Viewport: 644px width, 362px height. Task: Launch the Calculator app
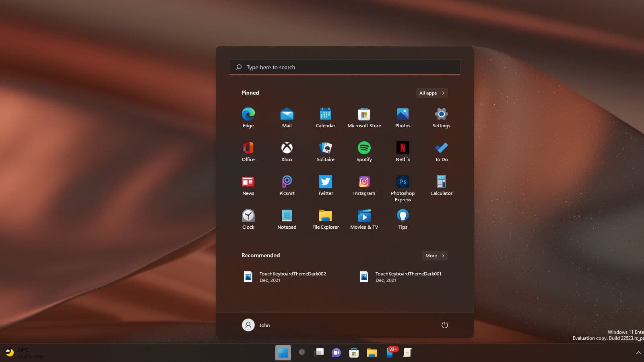[x=441, y=185]
